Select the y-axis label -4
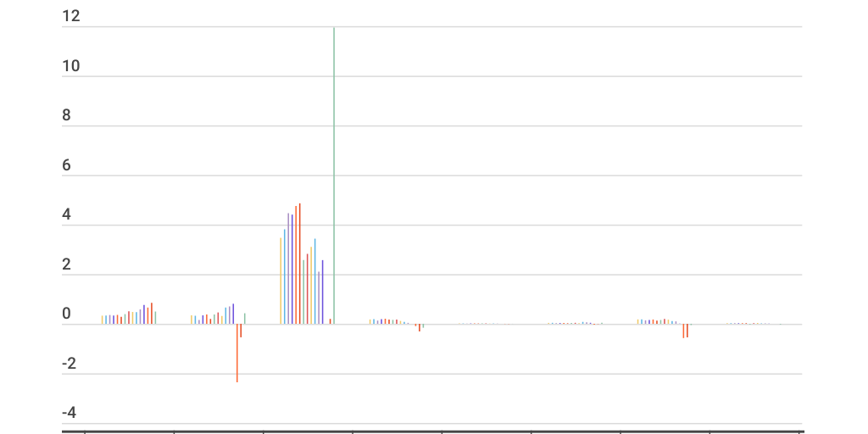Screen dimensions: 868x434 pos(70,413)
